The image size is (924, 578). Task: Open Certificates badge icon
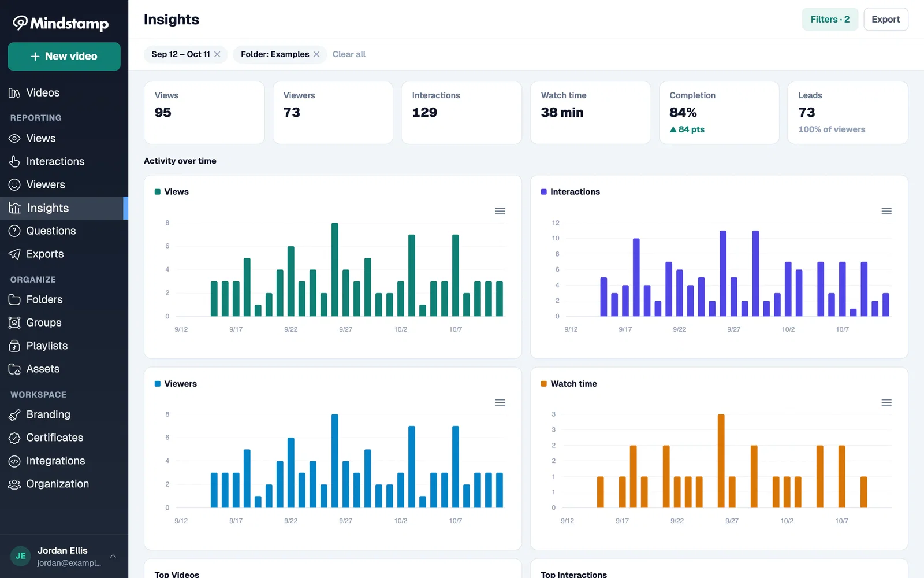[14, 438]
